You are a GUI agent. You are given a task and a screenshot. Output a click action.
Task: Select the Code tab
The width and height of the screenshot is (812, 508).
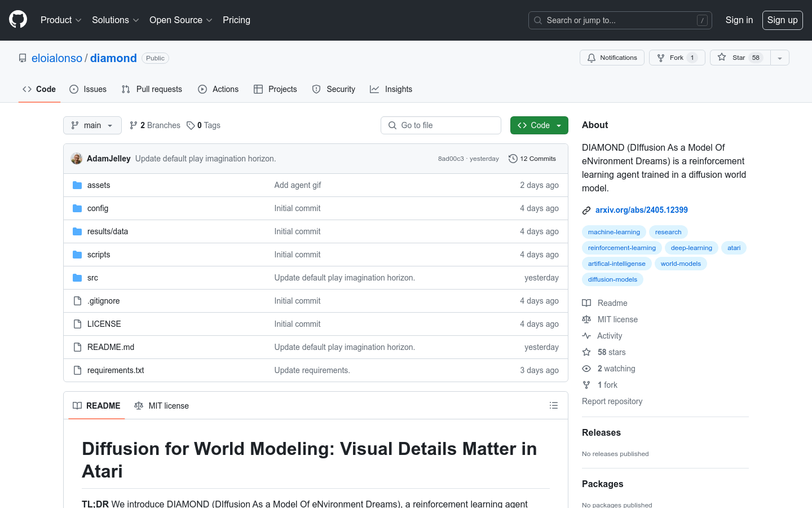39,89
